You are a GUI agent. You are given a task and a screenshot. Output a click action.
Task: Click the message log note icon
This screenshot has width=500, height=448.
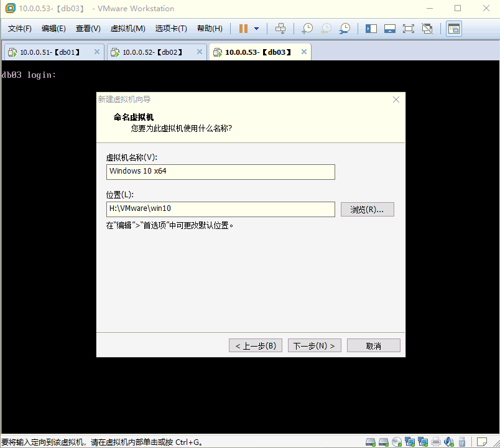coord(482,442)
